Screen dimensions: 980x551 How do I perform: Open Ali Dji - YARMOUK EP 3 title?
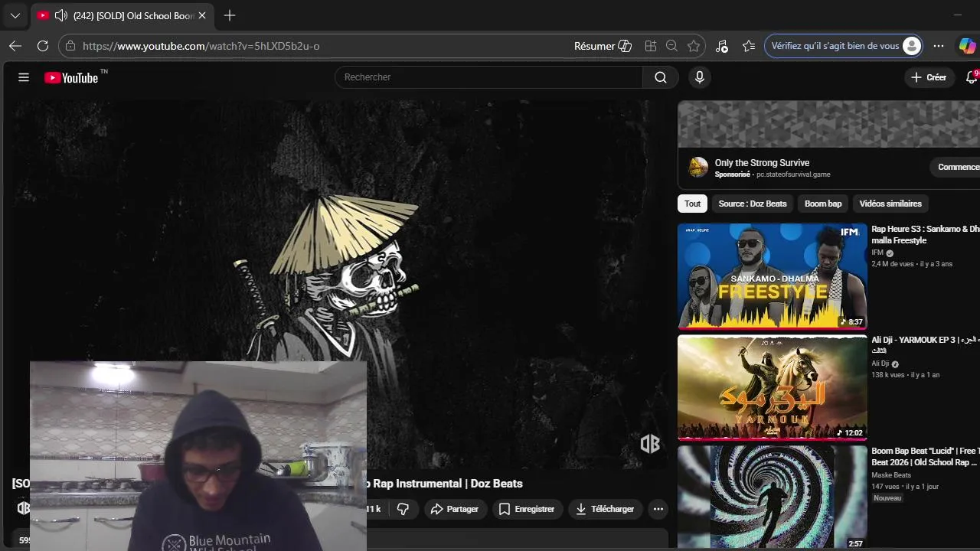coord(926,344)
